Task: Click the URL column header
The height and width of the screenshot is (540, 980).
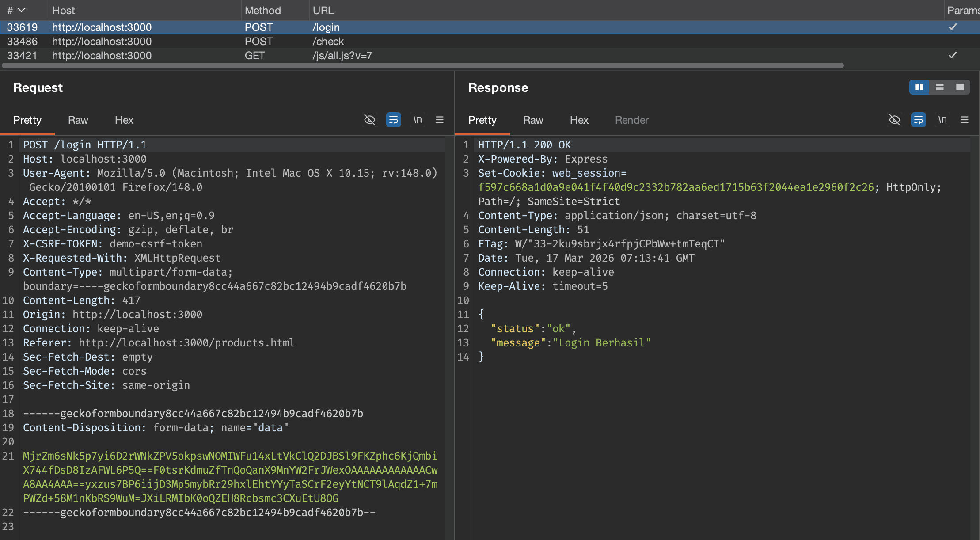Action: [x=323, y=10]
